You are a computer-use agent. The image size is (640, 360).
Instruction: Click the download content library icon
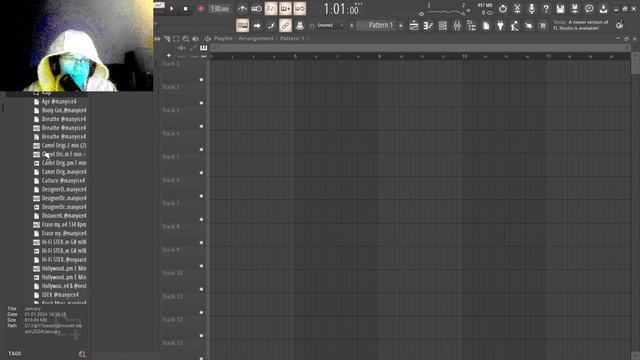click(603, 9)
